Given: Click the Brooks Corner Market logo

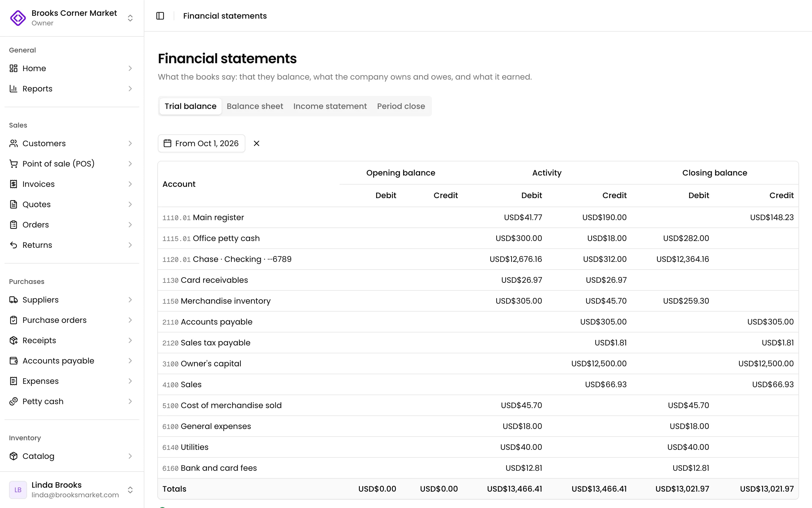Looking at the screenshot, I should 18,18.
